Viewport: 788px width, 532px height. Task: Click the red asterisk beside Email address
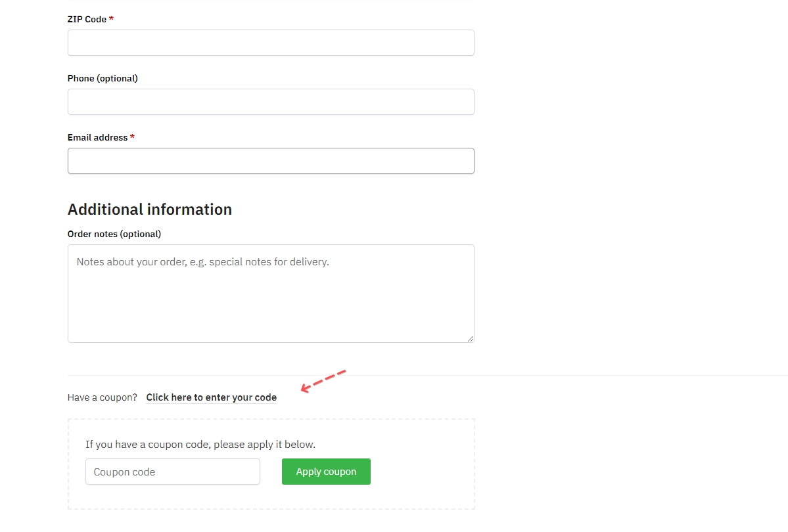132,137
